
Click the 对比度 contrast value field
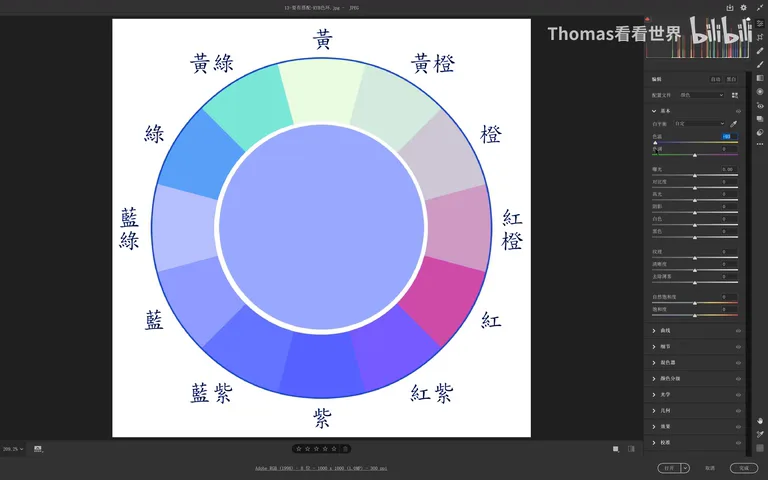pos(729,182)
